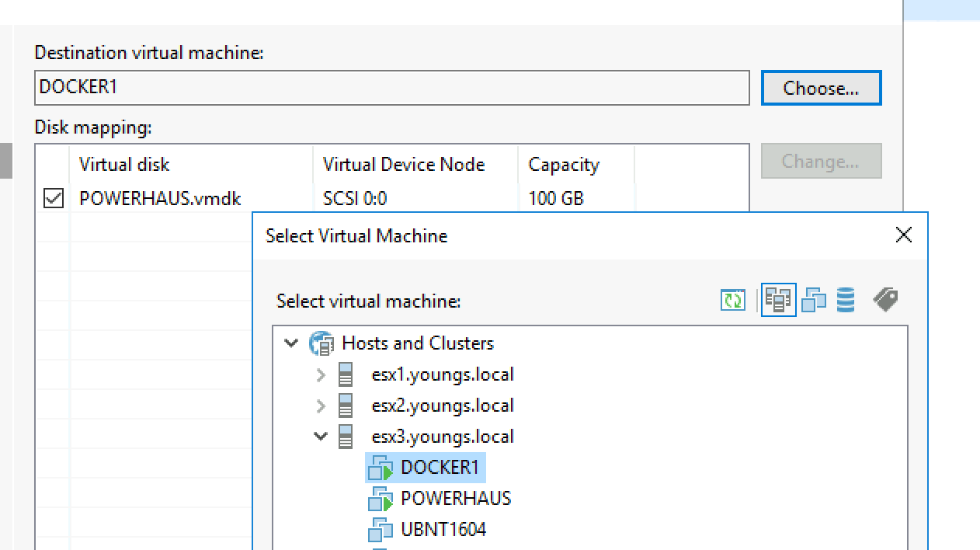Switch to VMs and Tags view
The width and height of the screenshot is (980, 550).
pyautogui.click(x=885, y=300)
